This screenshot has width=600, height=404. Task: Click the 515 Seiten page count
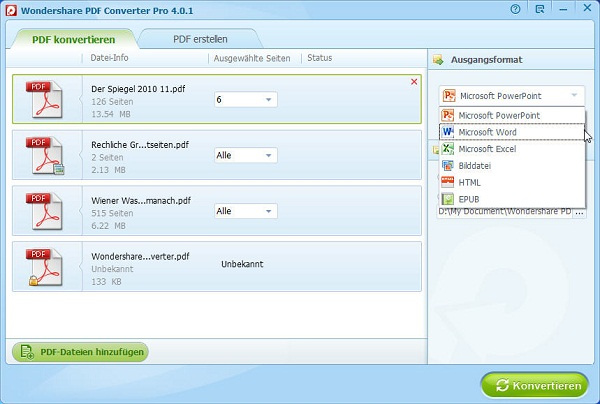point(112,213)
